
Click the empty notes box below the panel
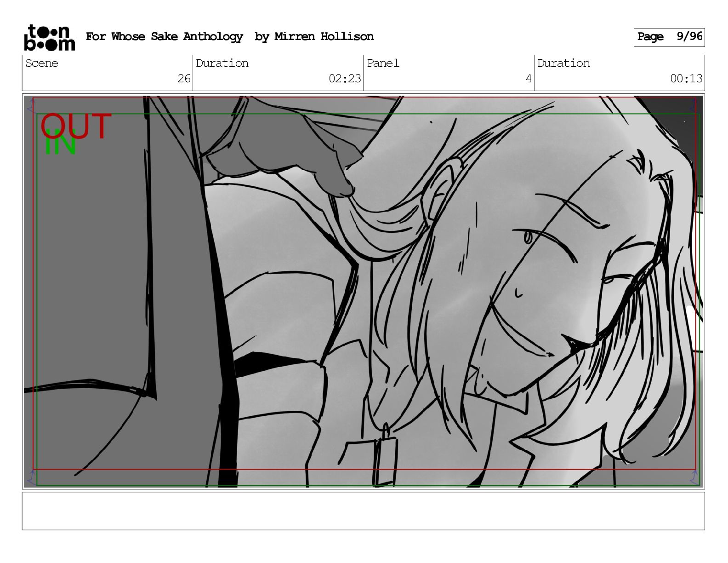pyautogui.click(x=363, y=511)
